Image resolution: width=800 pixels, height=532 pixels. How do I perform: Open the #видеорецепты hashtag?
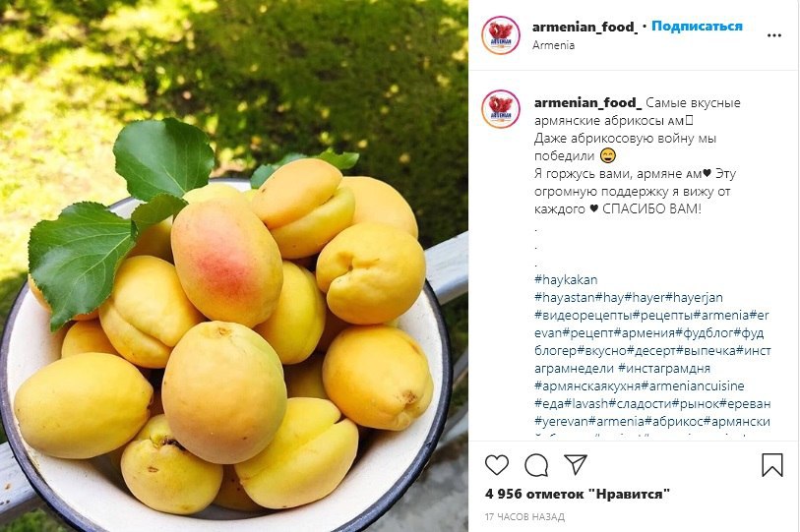pos(584,316)
